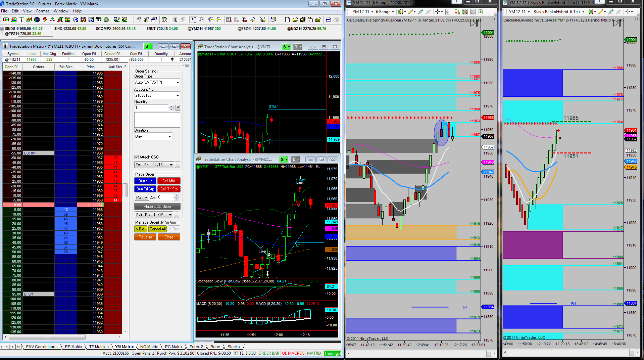The height and width of the screenshot is (360, 644).
Task: Toggle MATRIX in status bar
Action: (x=314, y=353)
